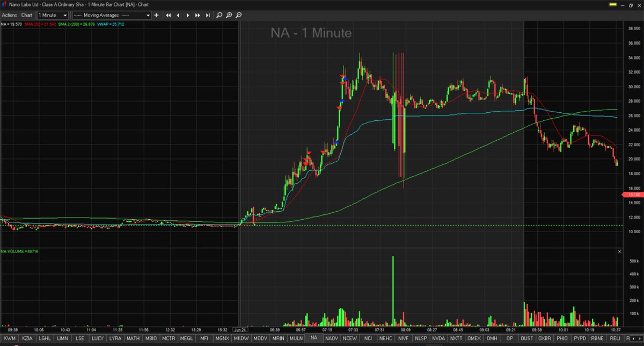
Task: Skip to latest bar icon
Action: 208,16
